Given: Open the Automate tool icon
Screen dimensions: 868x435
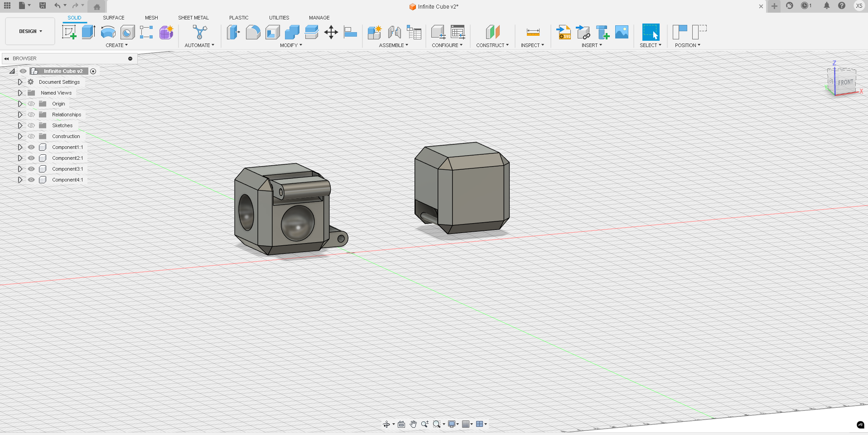Looking at the screenshot, I should (200, 32).
